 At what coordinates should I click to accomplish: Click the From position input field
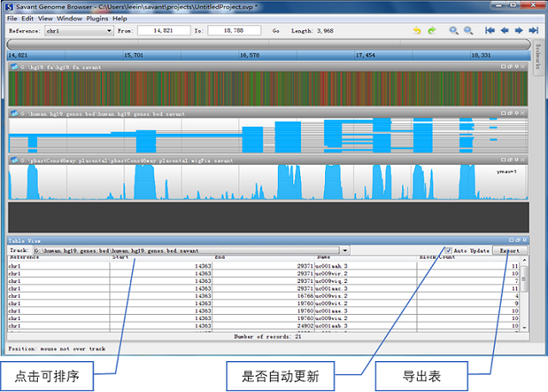tap(163, 31)
